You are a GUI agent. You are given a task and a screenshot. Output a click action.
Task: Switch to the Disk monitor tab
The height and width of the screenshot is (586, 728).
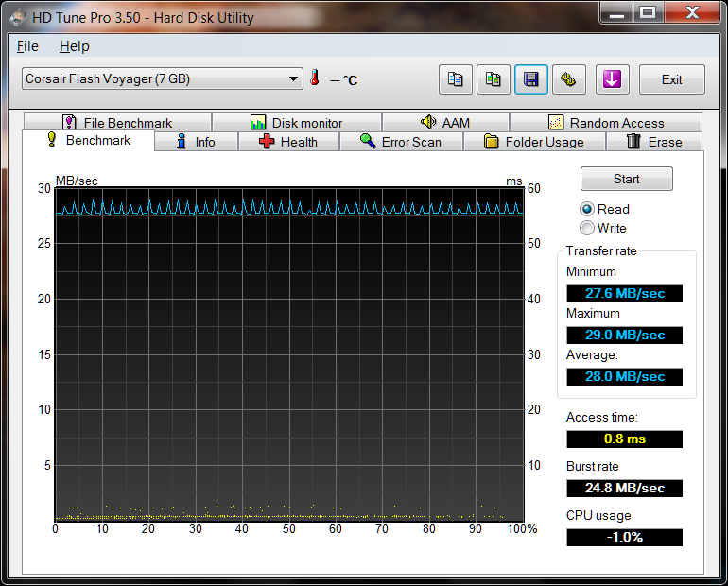pos(297,123)
